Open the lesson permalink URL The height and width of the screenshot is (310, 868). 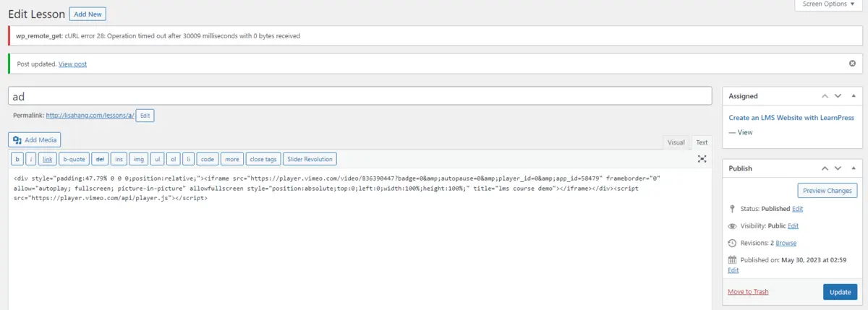click(x=90, y=116)
